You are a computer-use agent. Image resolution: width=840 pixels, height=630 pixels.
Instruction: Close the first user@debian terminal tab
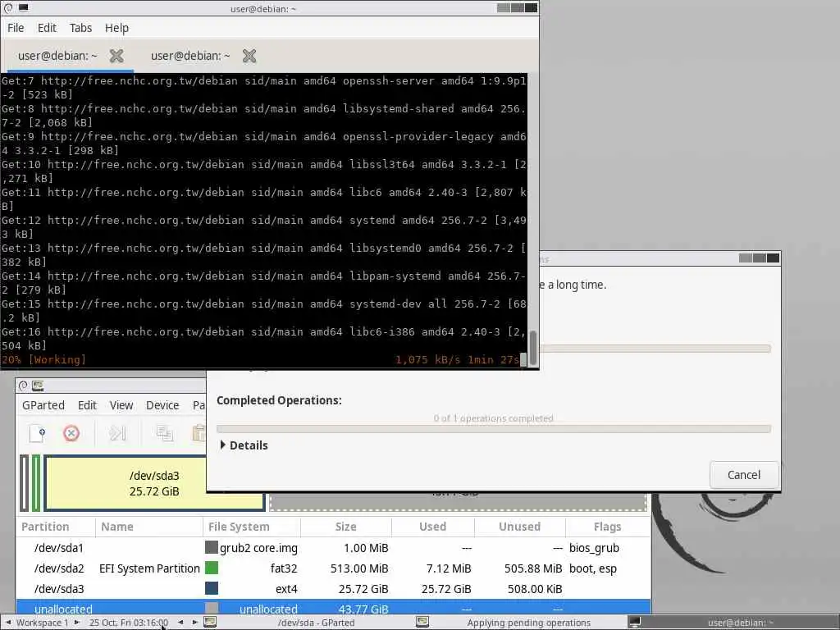(116, 56)
